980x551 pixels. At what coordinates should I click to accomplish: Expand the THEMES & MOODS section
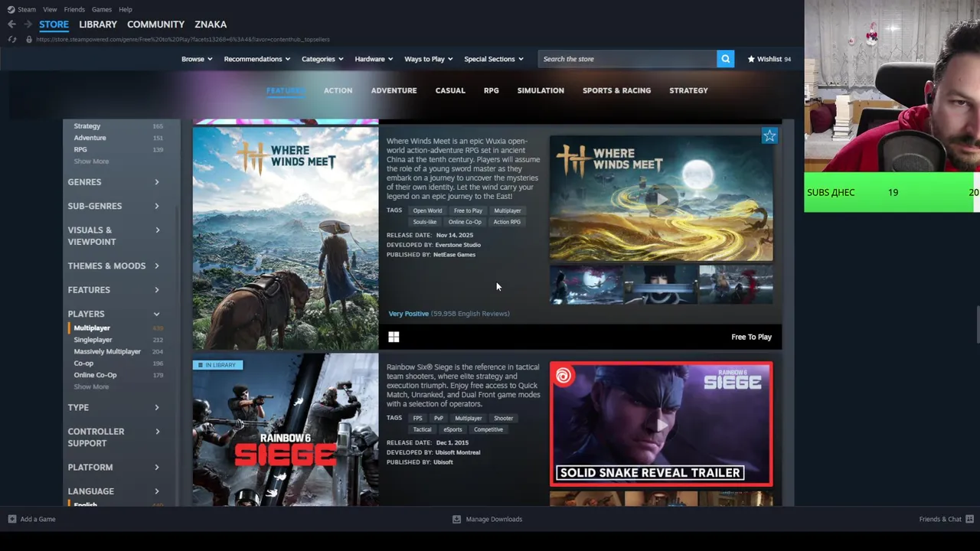[x=113, y=266]
